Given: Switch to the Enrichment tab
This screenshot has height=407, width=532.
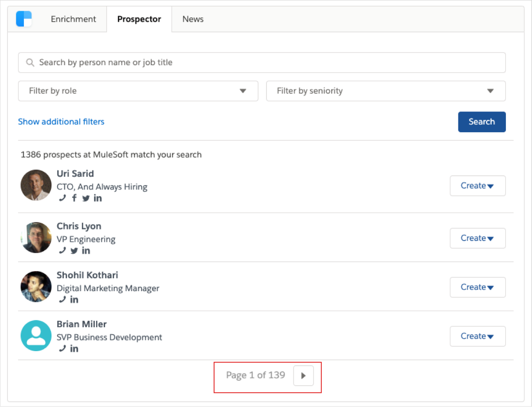Looking at the screenshot, I should click(74, 19).
